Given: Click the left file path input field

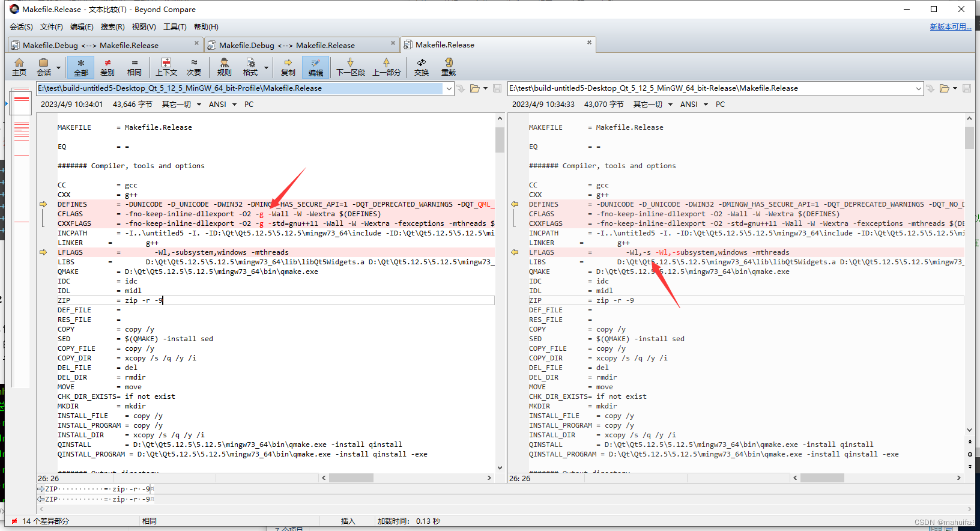Looking at the screenshot, I should click(240, 88).
